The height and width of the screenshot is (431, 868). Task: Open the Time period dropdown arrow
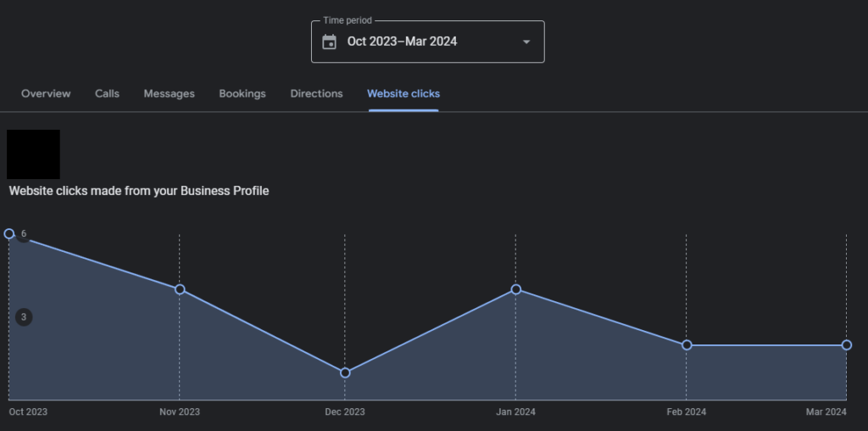[x=526, y=42]
